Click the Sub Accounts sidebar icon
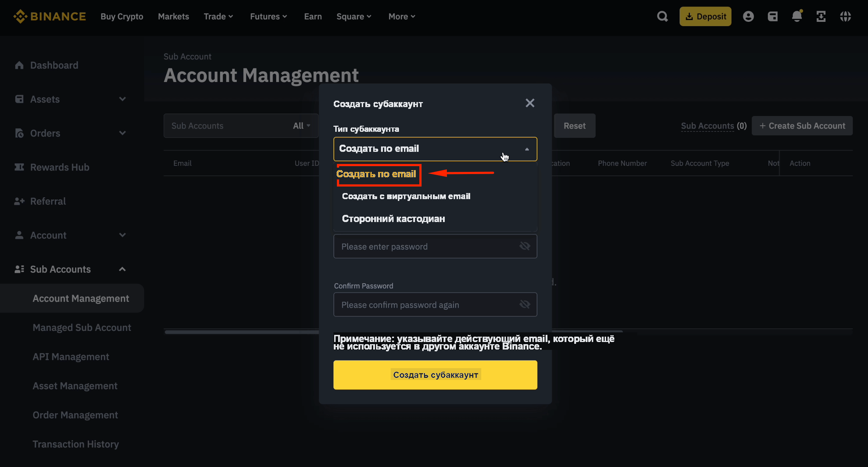This screenshot has height=467, width=868. pyautogui.click(x=19, y=269)
